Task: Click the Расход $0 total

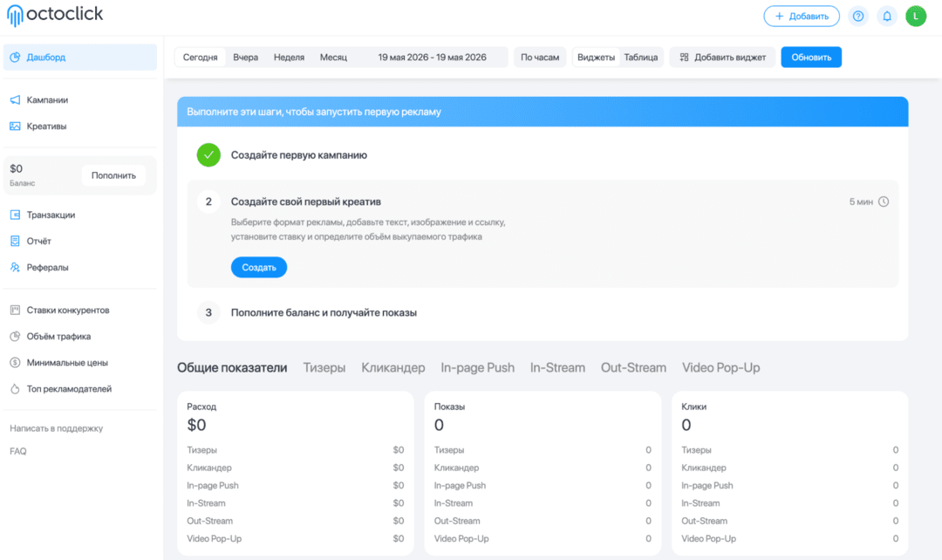Action: [x=196, y=426]
